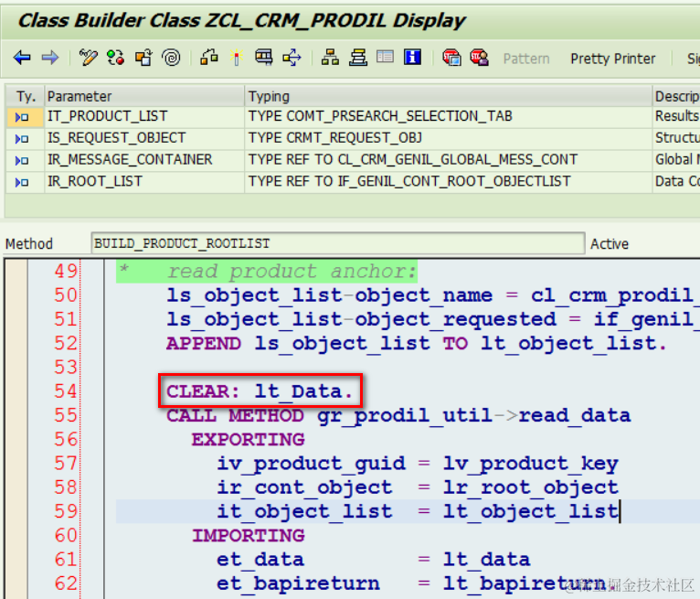Viewport: 700px width, 599px height.
Task: Click line number 49 in the editor
Action: [x=66, y=271]
